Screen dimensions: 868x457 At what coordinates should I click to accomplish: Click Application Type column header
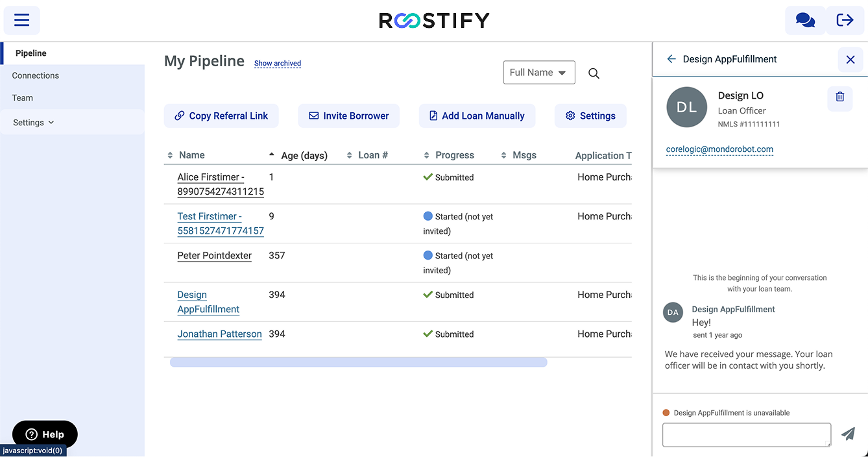tap(603, 155)
